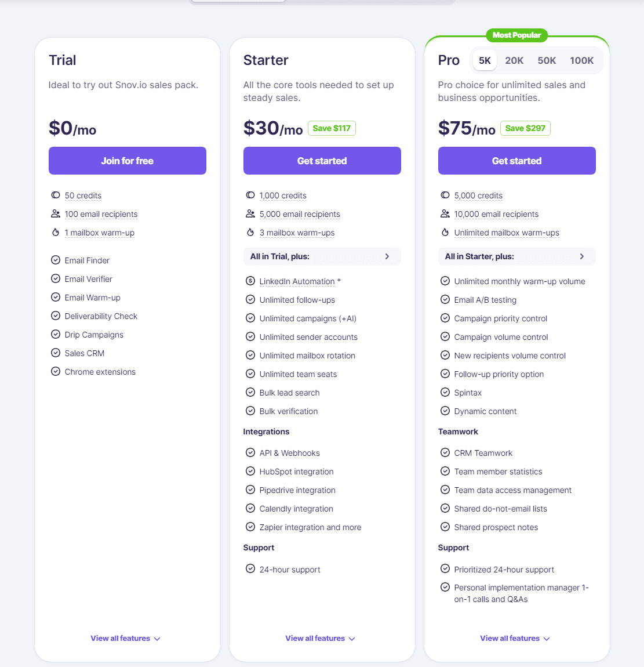Click the checkmark icon beside HubSpot integration

pos(250,472)
